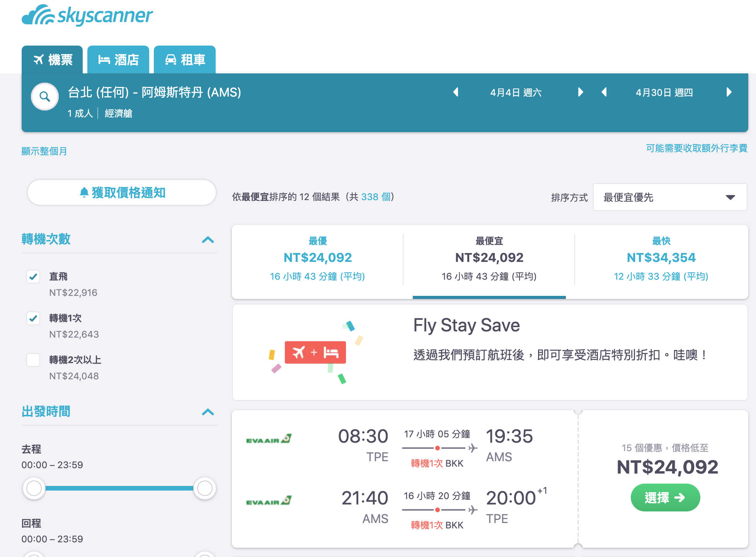This screenshot has height=557, width=756.
Task: Click green 選擇 button for NT$24,092
Action: coord(665,498)
